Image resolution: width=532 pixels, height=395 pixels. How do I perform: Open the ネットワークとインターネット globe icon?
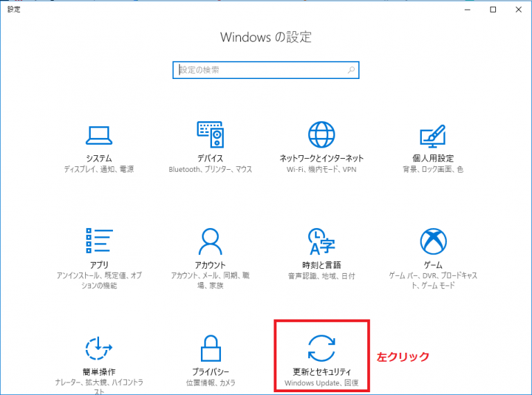(x=321, y=134)
